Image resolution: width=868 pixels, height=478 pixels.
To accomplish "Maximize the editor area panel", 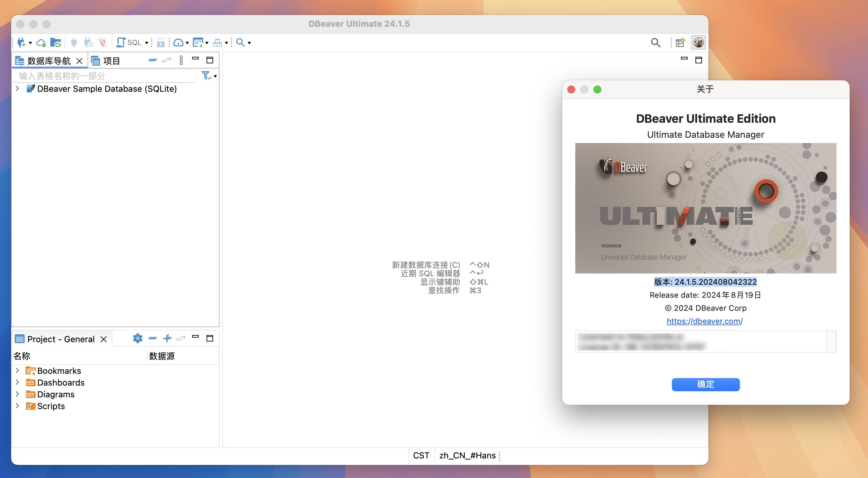I will (x=698, y=60).
